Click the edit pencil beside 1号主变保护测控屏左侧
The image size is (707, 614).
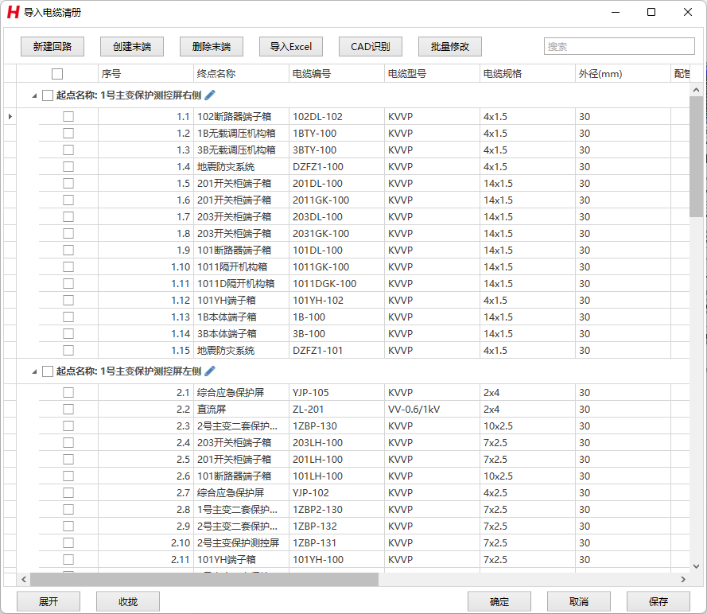tap(210, 371)
